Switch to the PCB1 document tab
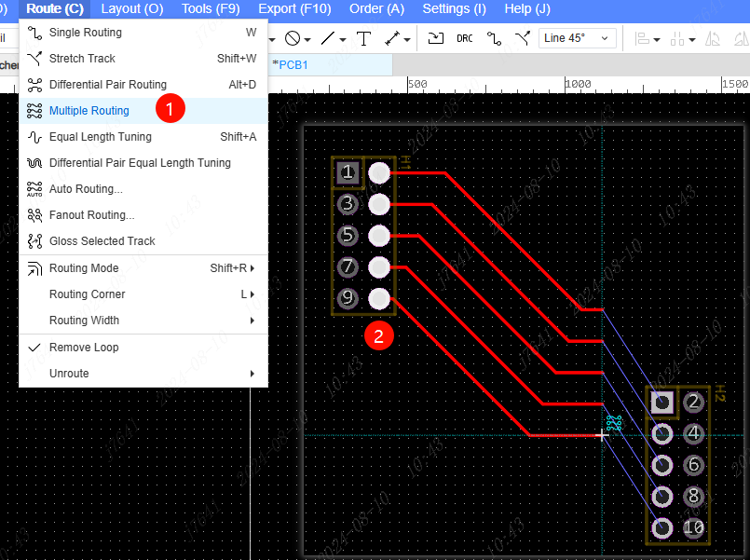The height and width of the screenshot is (560, 750). coord(291,65)
